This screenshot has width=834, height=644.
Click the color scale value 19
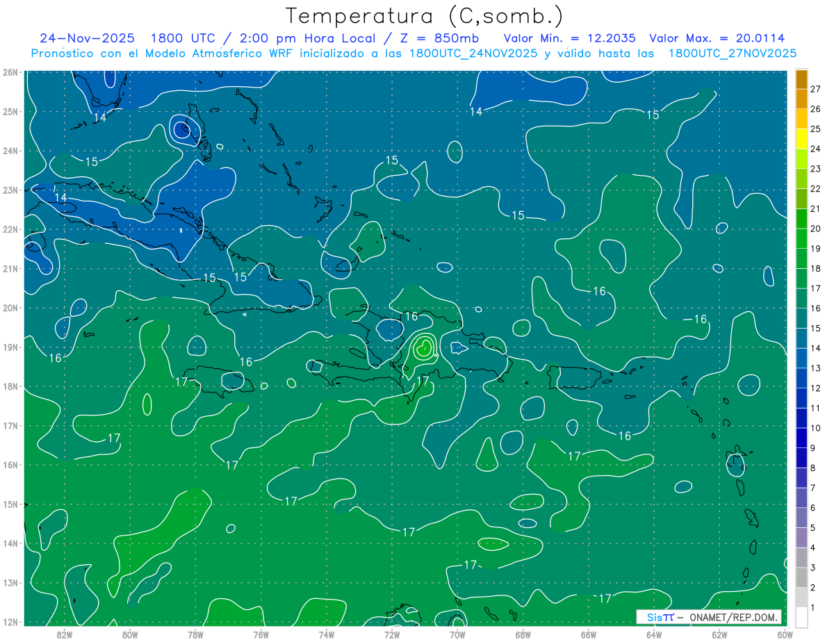(815, 249)
